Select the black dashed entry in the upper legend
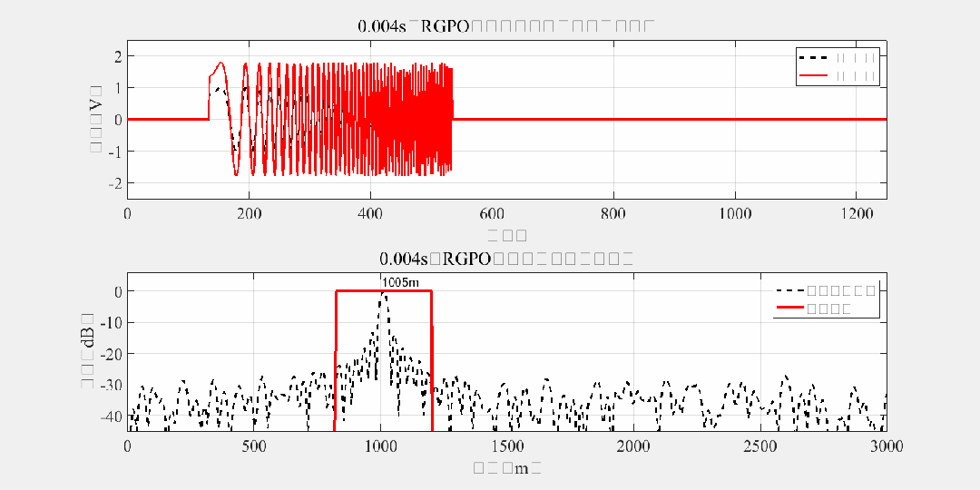Image resolution: width=980 pixels, height=490 pixels. 838,57
